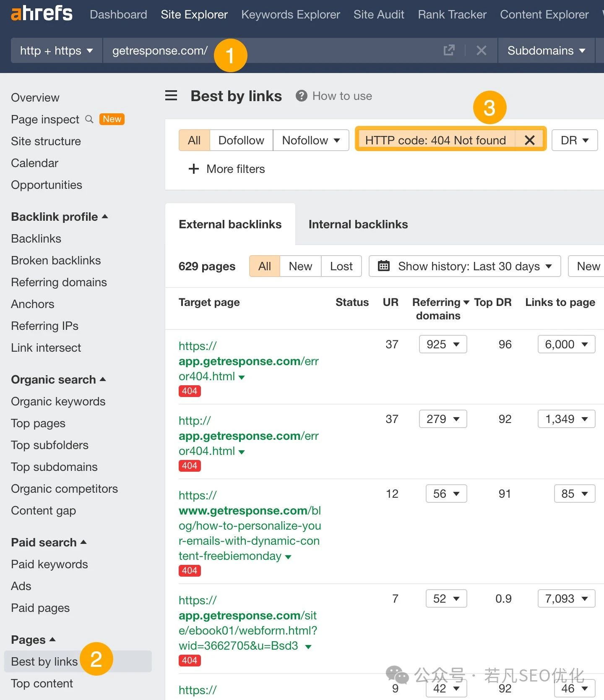
Task: Clear the getresponse.com search field
Action: (482, 50)
